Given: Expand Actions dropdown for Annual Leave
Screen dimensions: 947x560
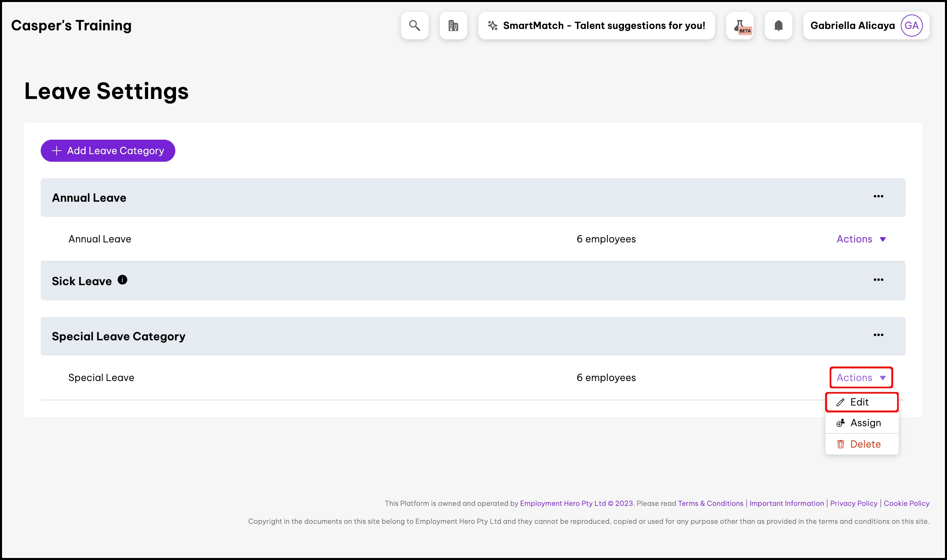Looking at the screenshot, I should tap(861, 239).
